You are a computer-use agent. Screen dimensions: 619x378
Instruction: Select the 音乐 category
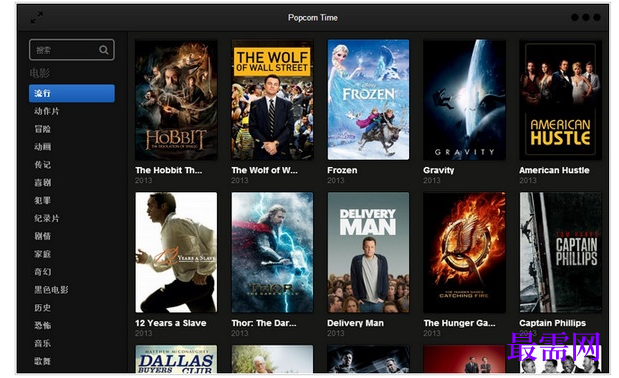coord(42,343)
